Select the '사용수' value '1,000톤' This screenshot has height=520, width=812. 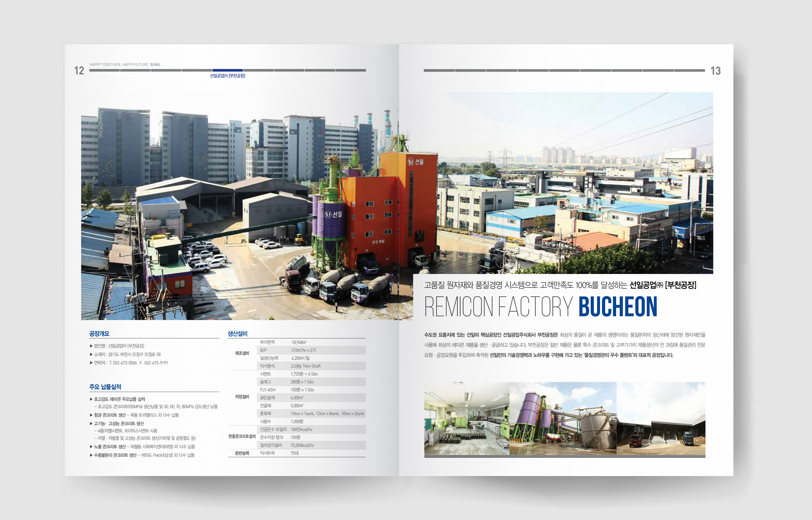tap(297, 422)
